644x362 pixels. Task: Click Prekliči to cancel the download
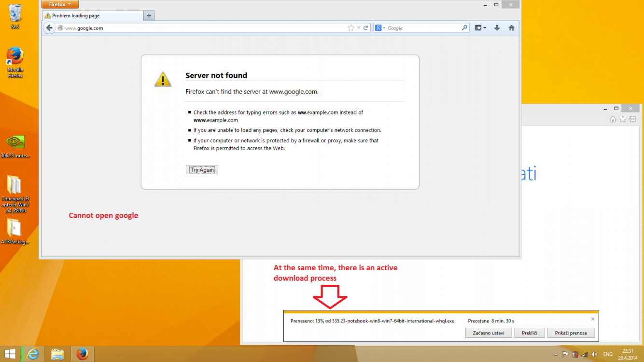pyautogui.click(x=530, y=333)
